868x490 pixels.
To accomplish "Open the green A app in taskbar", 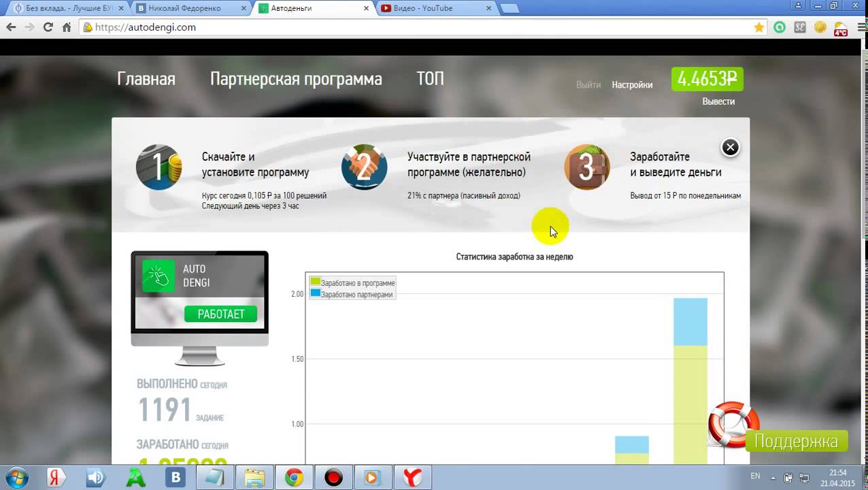I will click(136, 478).
